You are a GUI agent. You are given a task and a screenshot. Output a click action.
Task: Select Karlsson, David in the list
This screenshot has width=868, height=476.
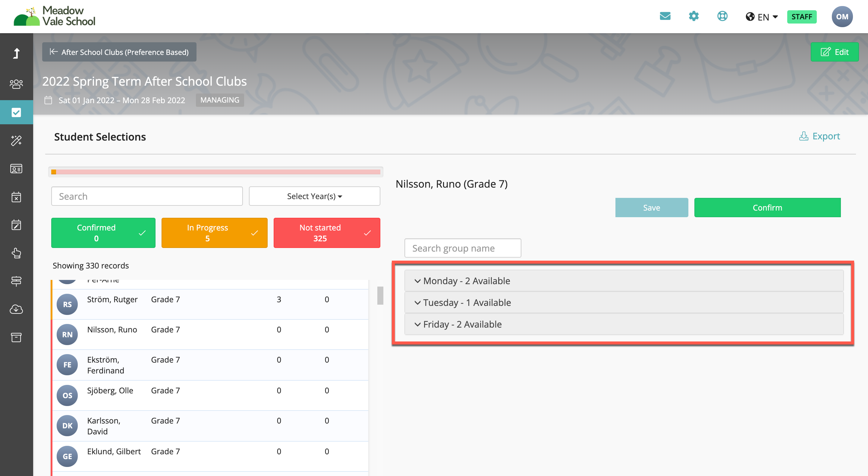click(104, 426)
